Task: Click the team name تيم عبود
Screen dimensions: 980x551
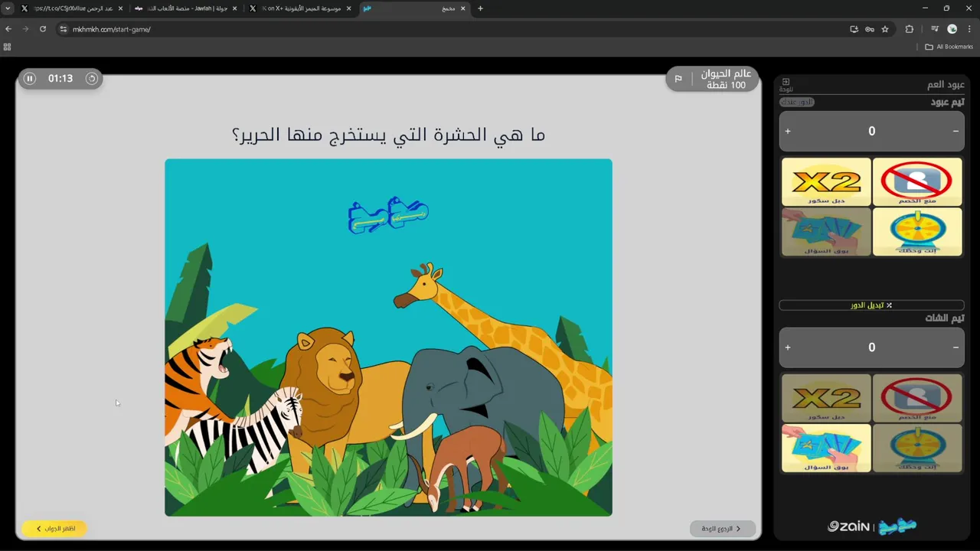Action: [947, 102]
